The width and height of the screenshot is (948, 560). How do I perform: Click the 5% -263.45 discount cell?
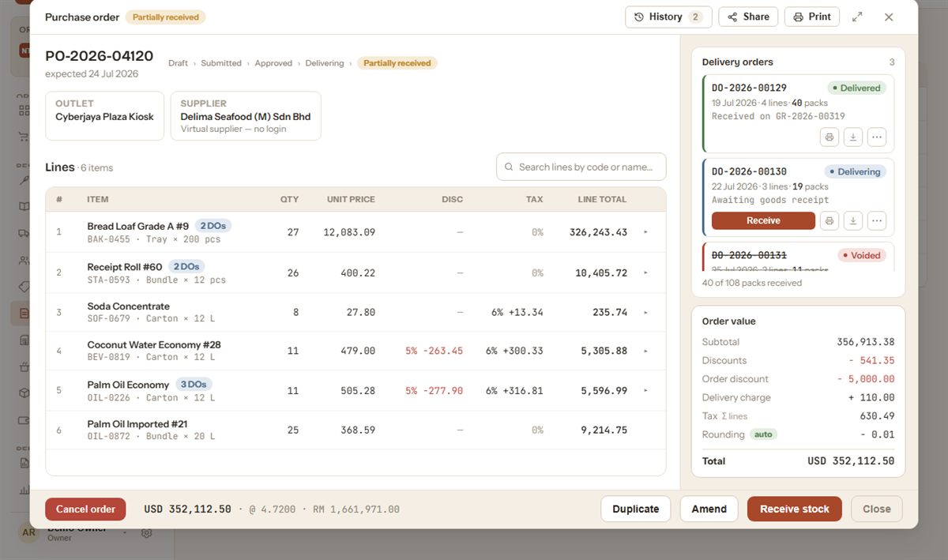point(434,351)
